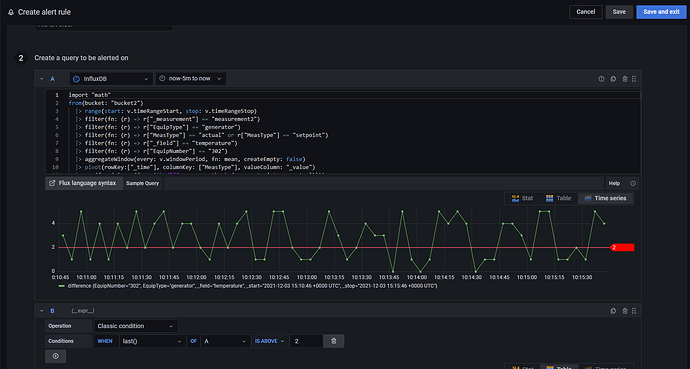Image resolution: width=690 pixels, height=369 pixels.
Task: Click the WHEN label in Conditions row
Action: (105, 341)
